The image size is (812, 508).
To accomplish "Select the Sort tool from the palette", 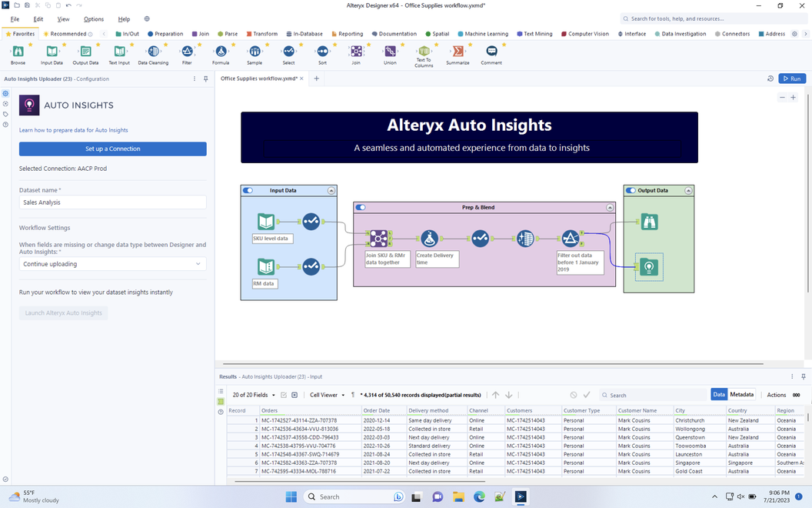I will pyautogui.click(x=323, y=52).
